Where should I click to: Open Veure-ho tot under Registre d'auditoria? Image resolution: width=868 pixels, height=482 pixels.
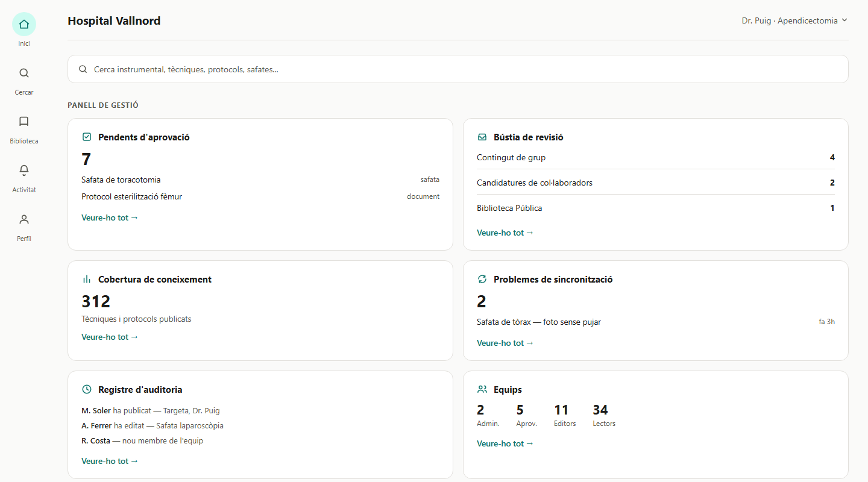click(x=110, y=461)
